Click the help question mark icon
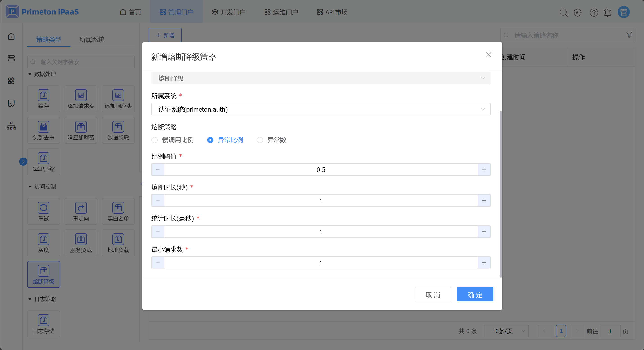The width and height of the screenshot is (644, 350). tap(594, 12)
